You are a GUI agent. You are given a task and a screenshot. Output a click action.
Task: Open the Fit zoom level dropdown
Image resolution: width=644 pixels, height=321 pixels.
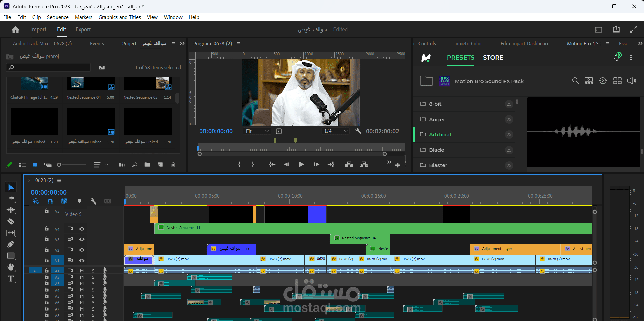(257, 131)
